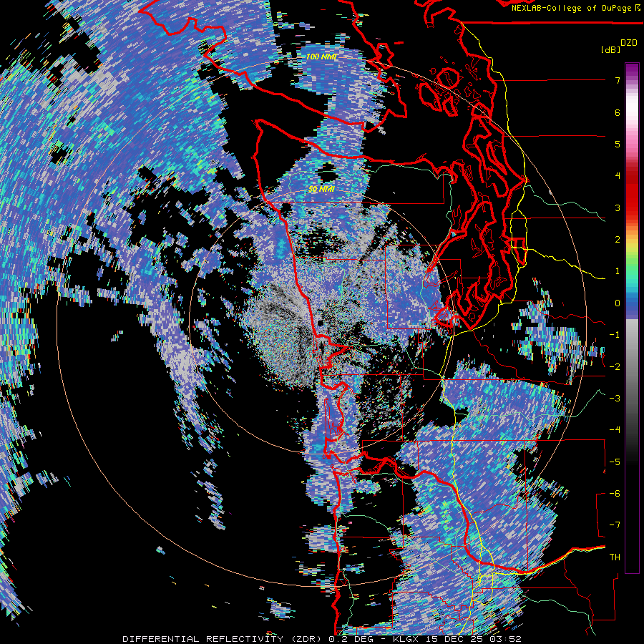
Task: Click the TH label on color scale
Action: click(615, 557)
